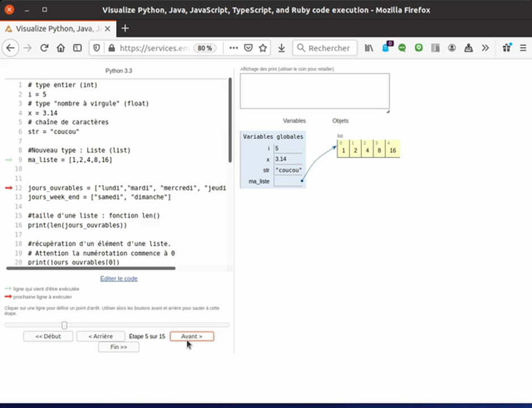Open a new tab with plus button

(x=125, y=28)
